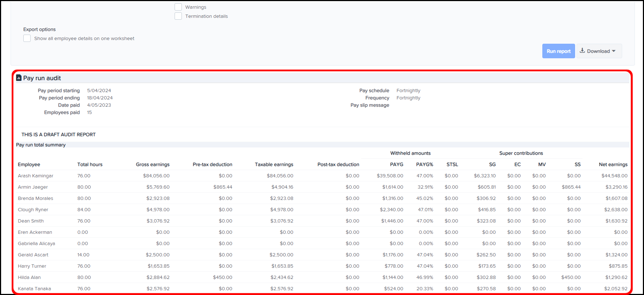Enable the Termination details checkbox
Image resolution: width=644 pixels, height=295 pixels.
pyautogui.click(x=178, y=16)
